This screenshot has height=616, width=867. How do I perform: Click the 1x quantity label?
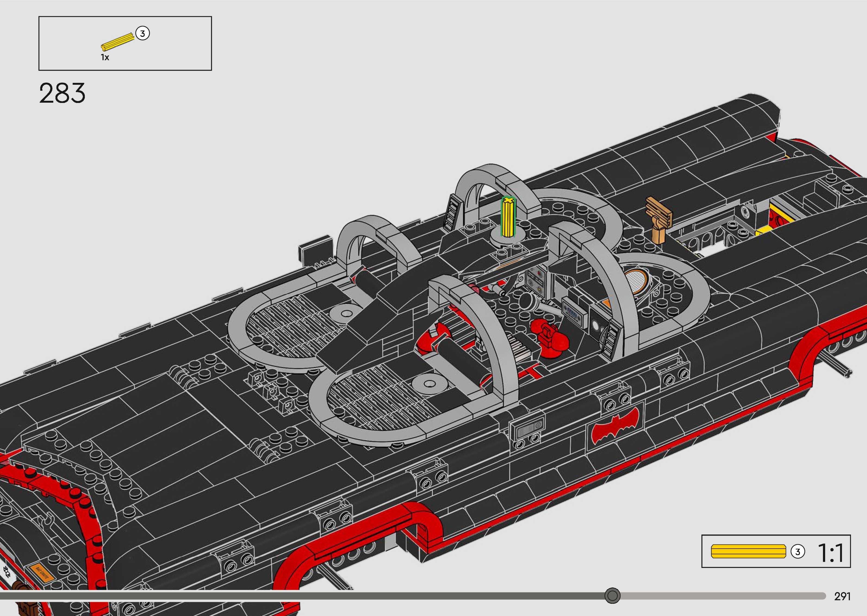pyautogui.click(x=105, y=58)
